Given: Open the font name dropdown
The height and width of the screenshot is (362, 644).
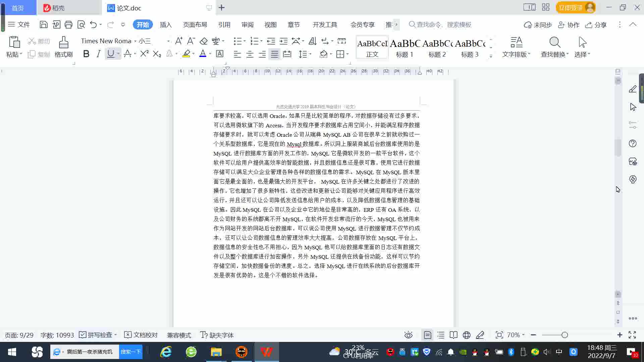Looking at the screenshot, I should tap(135, 41).
